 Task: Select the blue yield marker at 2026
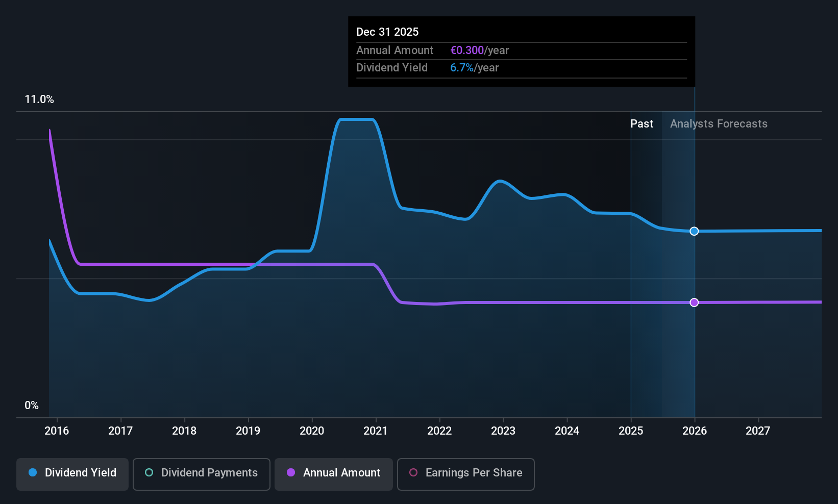(694, 231)
